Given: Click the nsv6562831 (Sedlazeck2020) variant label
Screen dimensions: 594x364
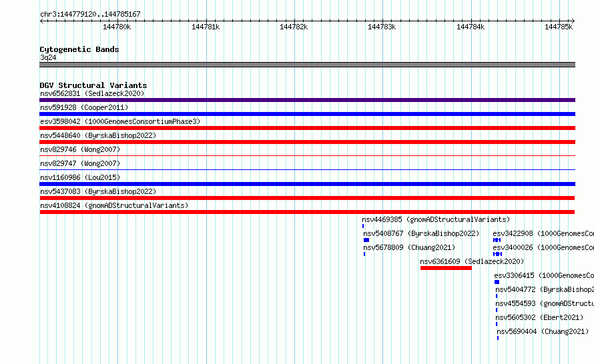Looking at the screenshot, I should 92,93.
